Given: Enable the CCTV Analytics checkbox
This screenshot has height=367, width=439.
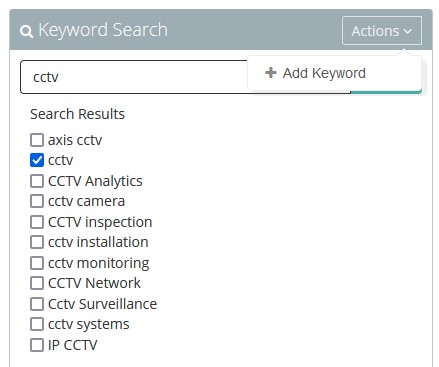Looking at the screenshot, I should (37, 181).
